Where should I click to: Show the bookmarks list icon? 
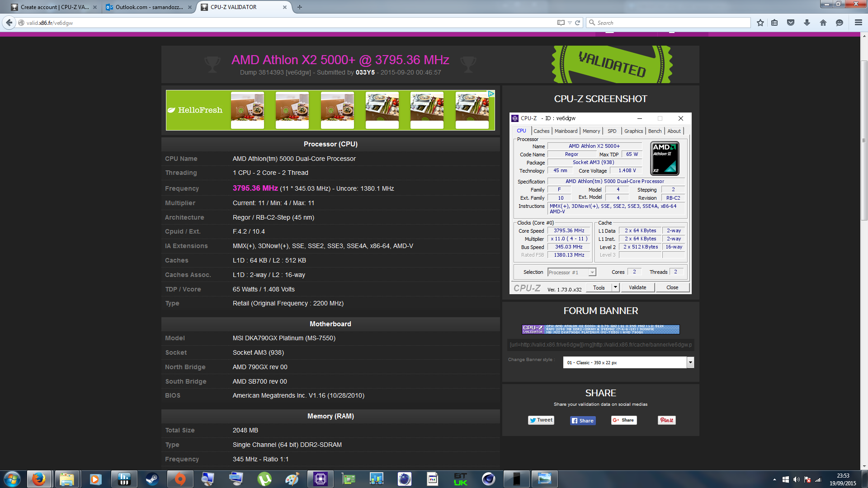click(775, 23)
